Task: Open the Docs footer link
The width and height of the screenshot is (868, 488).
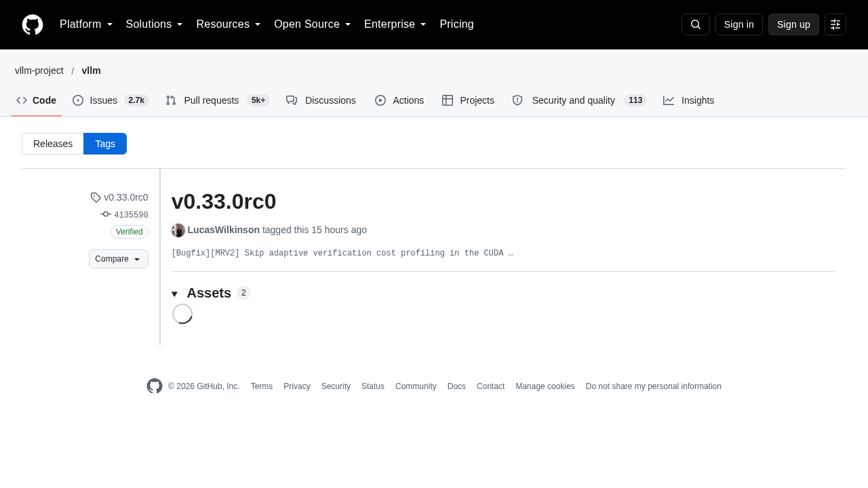Action: coord(456,386)
